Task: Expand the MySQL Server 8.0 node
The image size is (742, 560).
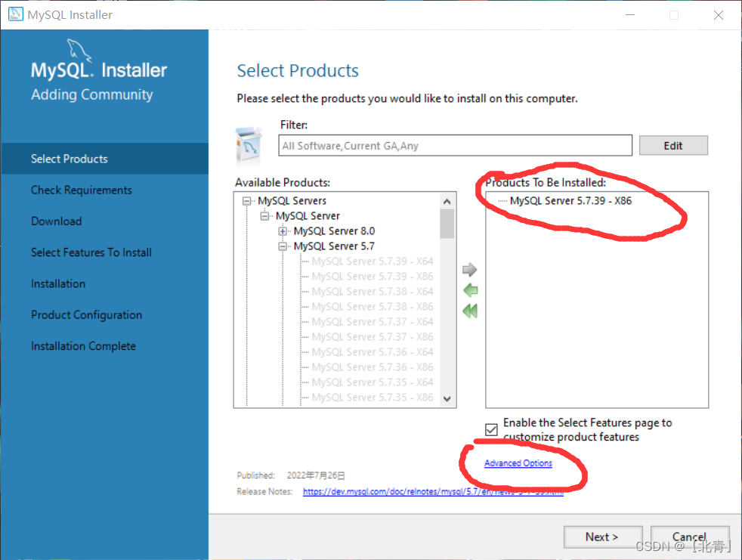Action: click(x=283, y=231)
